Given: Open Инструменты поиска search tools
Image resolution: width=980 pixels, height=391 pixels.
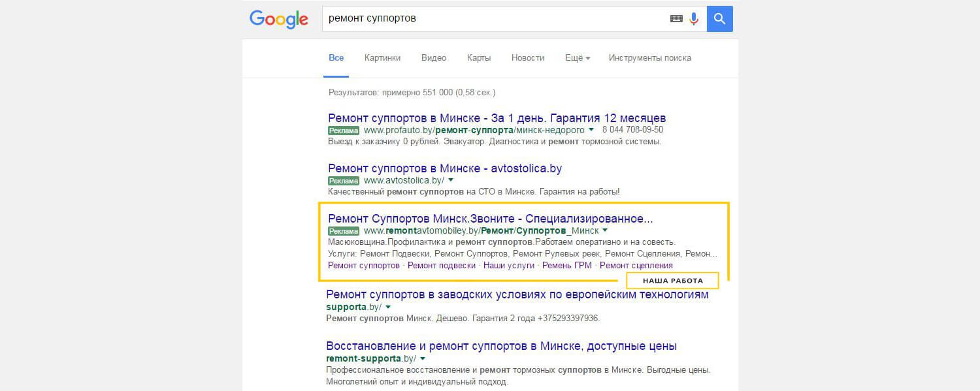Looking at the screenshot, I should (649, 58).
